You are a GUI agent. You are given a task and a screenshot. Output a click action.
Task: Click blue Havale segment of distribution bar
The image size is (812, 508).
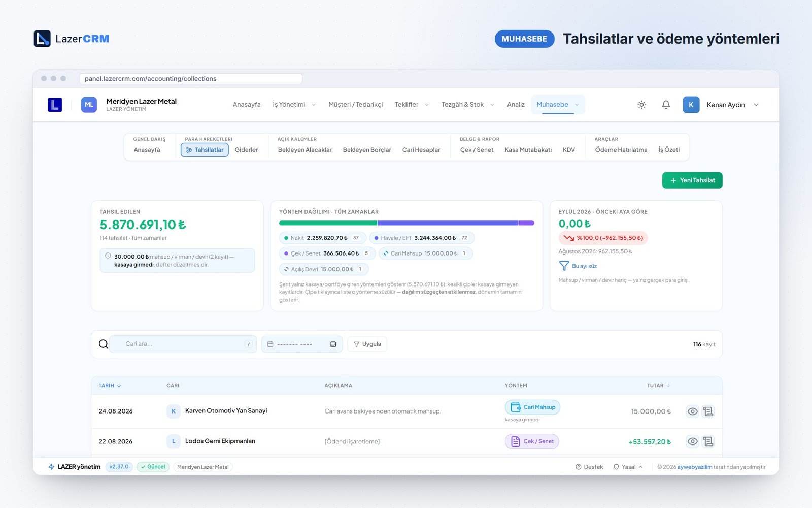pos(448,223)
